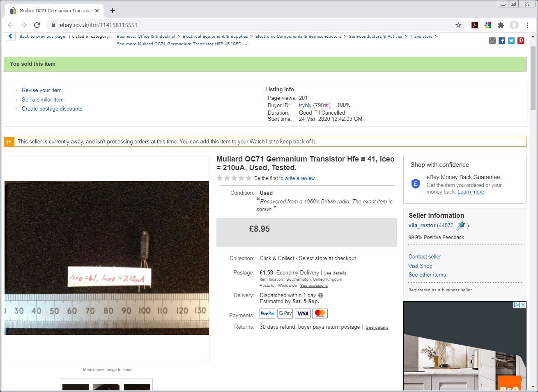Open the buyer's feedback score 798

point(320,106)
